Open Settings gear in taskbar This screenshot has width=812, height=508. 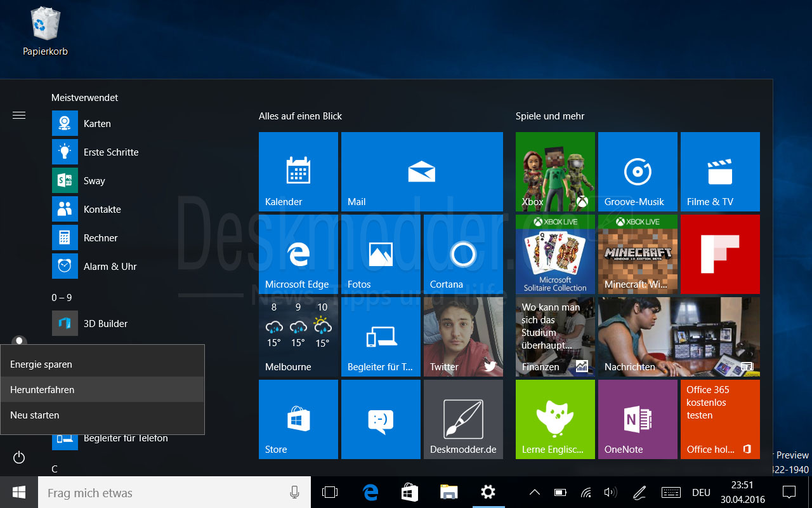(x=487, y=492)
